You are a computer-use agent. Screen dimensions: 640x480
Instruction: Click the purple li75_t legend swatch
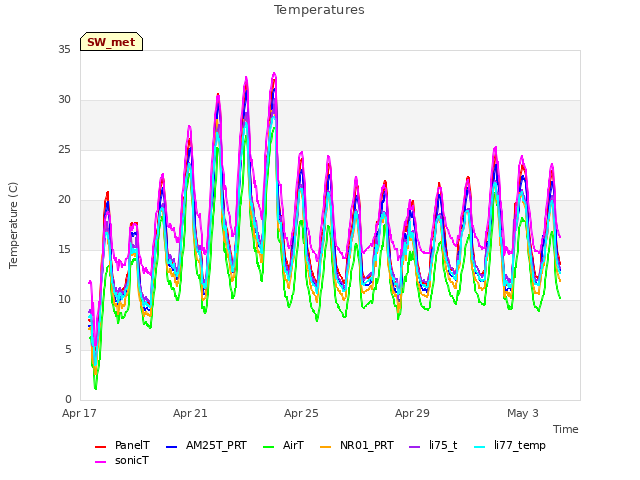[x=415, y=447]
